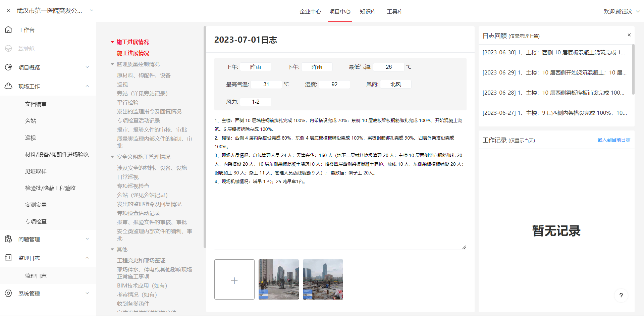Expand the 项目概览 chevron

click(x=87, y=67)
